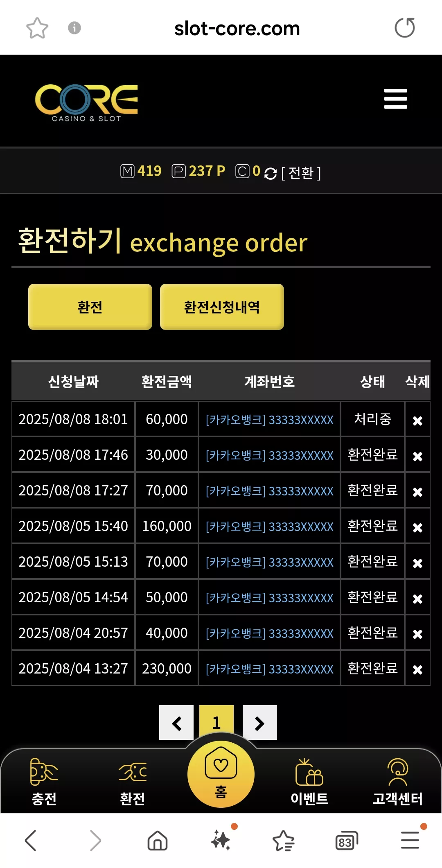442x868 pixels.
Task: Go to previous page with left chevron
Action: coord(176,723)
